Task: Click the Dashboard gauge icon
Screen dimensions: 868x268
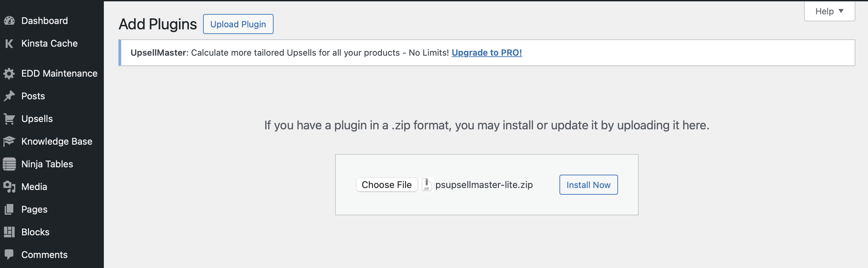Action: (x=9, y=21)
